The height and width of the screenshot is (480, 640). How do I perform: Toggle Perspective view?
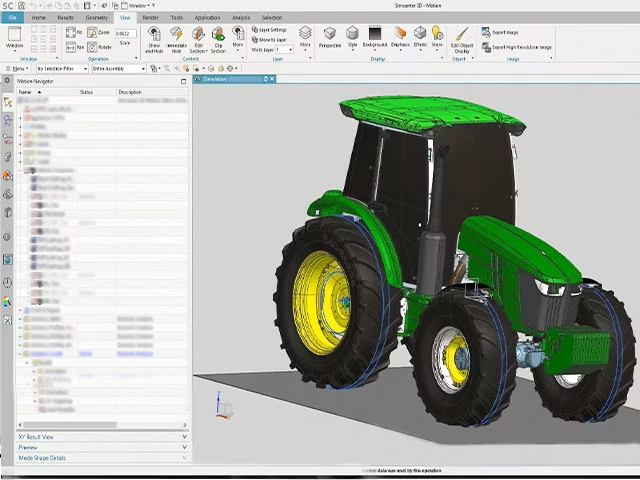tap(330, 38)
